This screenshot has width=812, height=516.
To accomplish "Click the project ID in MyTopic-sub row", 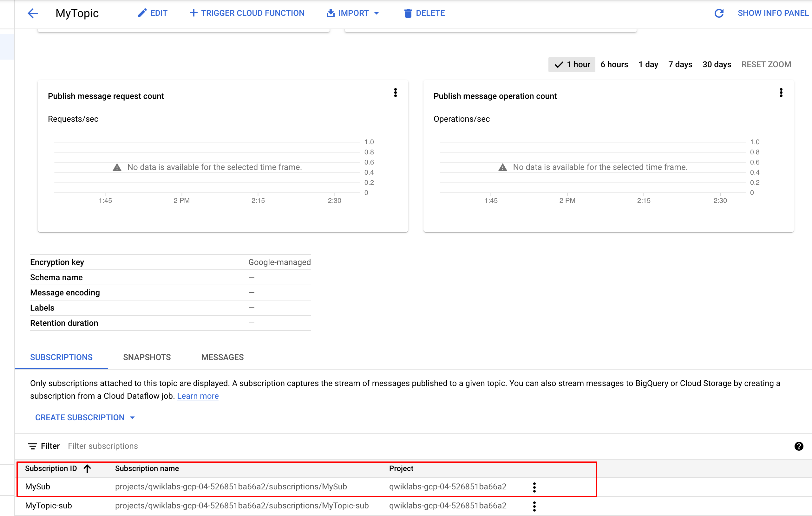I will (448, 506).
